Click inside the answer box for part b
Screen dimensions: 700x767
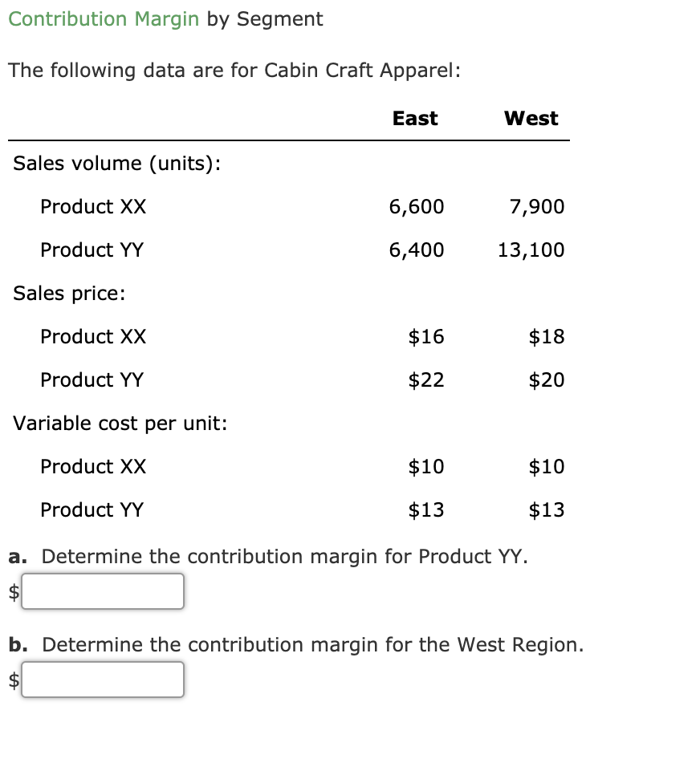point(103,680)
